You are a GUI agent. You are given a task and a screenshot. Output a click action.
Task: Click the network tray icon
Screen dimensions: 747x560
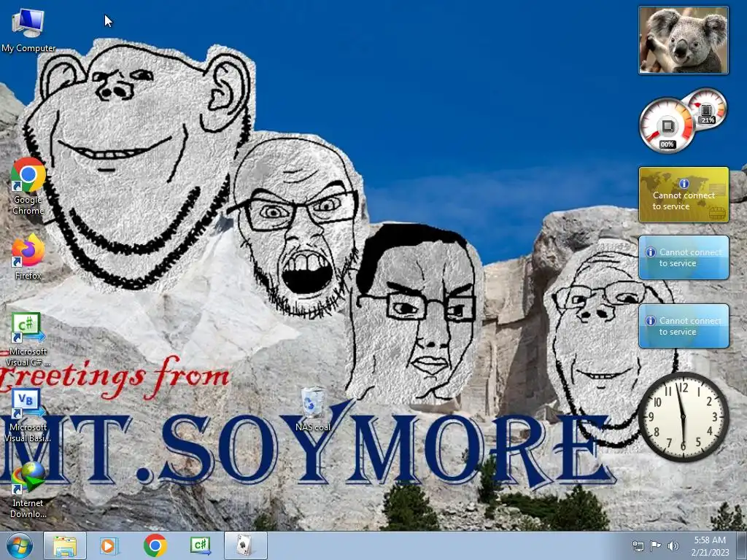tap(638, 546)
